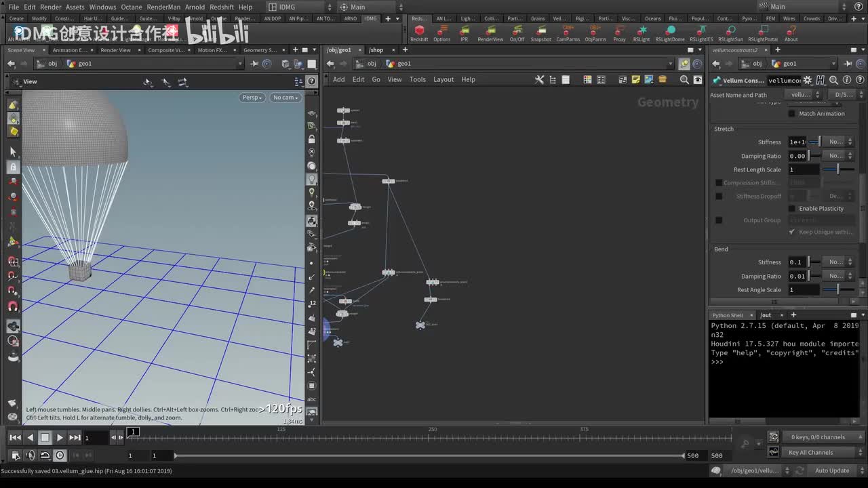This screenshot has width=868, height=488.
Task: Open the Persp viewport dropdown
Action: point(252,98)
